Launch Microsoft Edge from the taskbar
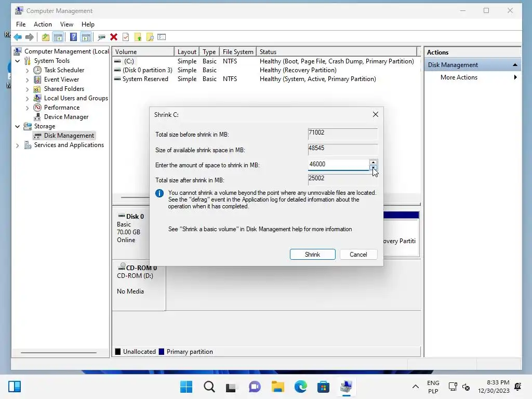This screenshot has height=399, width=532. [x=300, y=387]
